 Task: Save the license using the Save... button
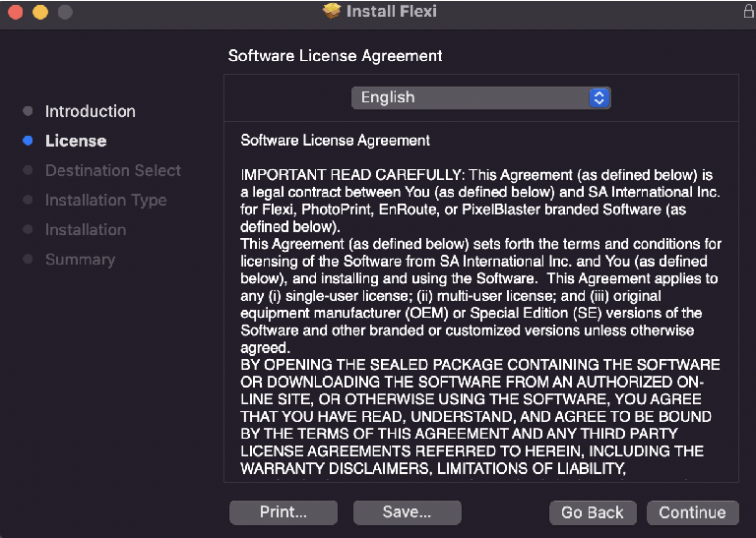[x=408, y=512]
